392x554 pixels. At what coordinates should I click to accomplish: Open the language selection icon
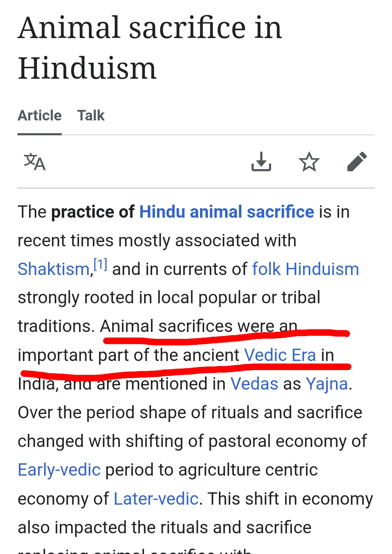click(x=35, y=162)
